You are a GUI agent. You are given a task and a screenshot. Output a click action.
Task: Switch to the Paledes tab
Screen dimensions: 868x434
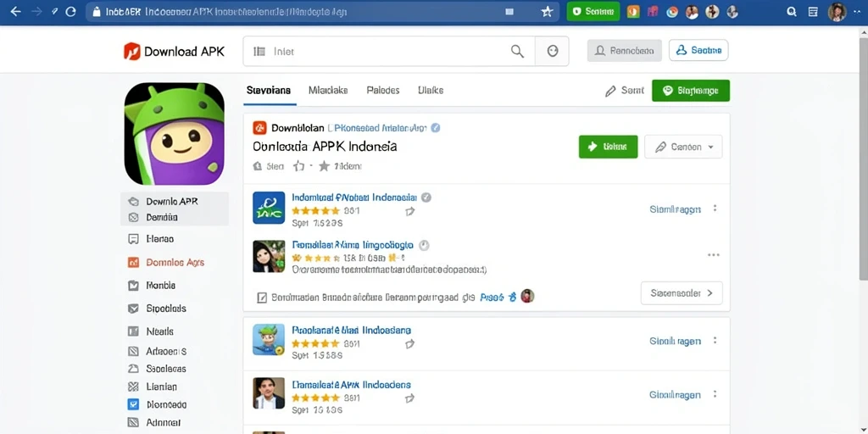coord(383,90)
